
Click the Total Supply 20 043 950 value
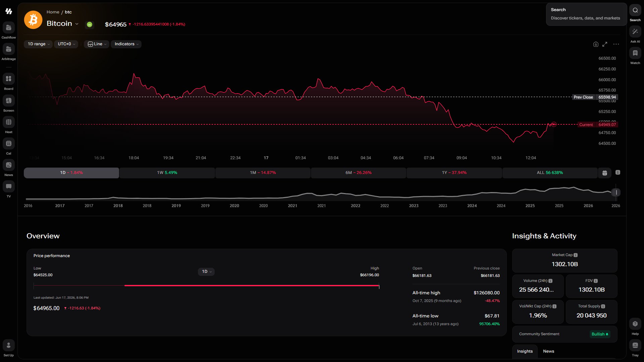click(x=591, y=315)
